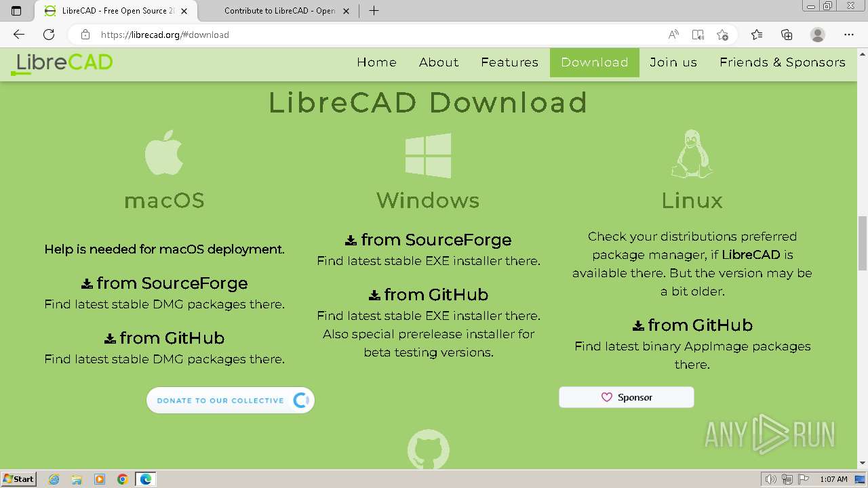Click the page vertical scrollbar thumb
868x488 pixels.
pyautogui.click(x=862, y=243)
